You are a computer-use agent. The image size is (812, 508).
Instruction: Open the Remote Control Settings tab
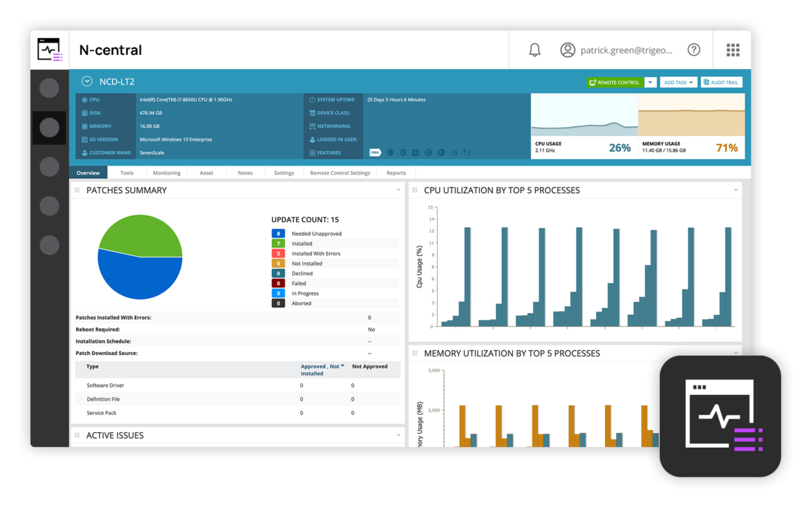[x=340, y=173]
